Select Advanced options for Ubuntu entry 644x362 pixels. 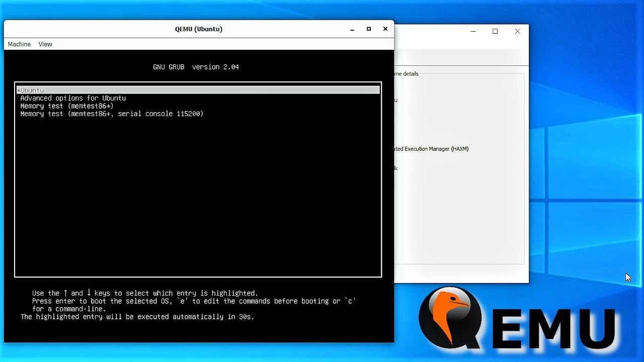coord(73,98)
